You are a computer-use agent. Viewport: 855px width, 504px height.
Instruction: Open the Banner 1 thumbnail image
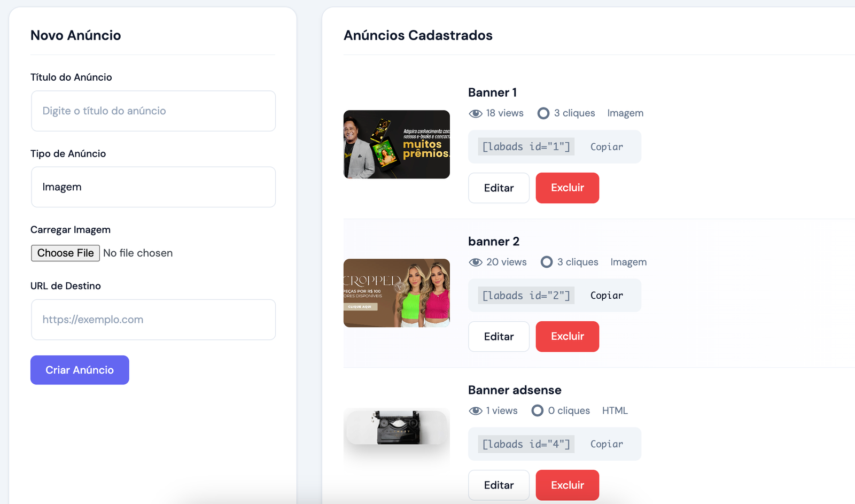coord(397,144)
